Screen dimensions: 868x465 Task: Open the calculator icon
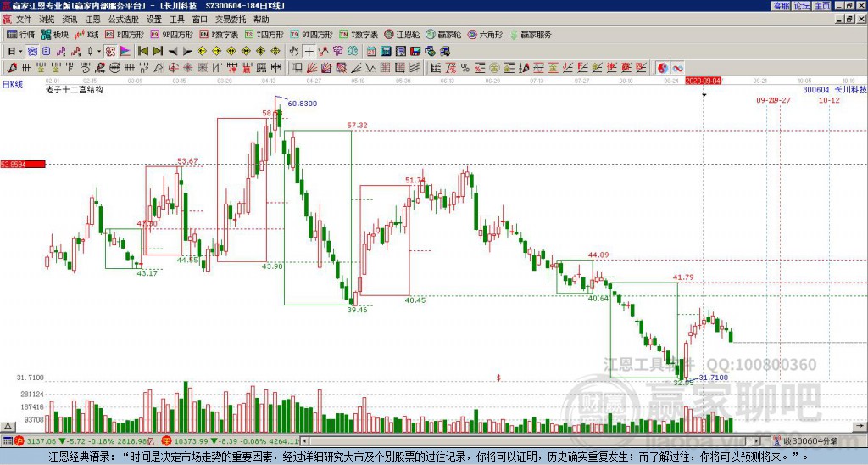[x=386, y=51]
